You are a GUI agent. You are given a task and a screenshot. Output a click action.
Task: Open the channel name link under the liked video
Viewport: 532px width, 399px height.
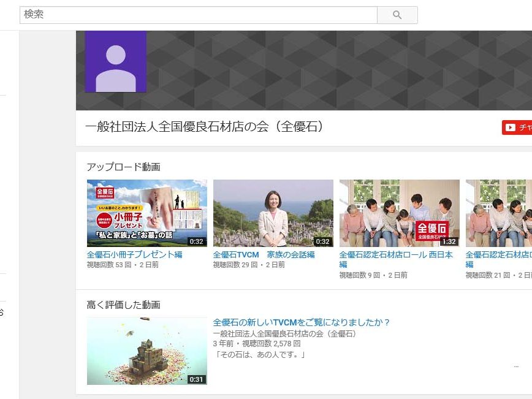point(284,334)
